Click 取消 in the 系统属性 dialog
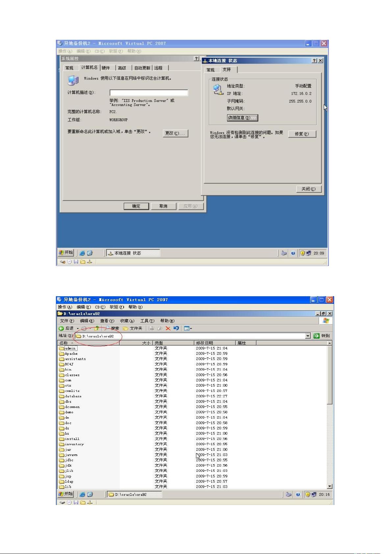The image size is (392, 554). [163, 206]
